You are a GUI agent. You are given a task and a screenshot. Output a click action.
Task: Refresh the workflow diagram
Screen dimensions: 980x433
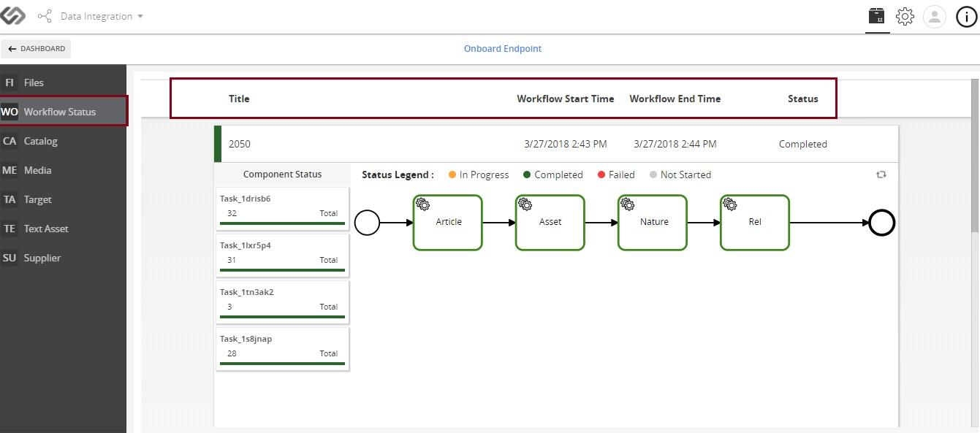tap(881, 175)
